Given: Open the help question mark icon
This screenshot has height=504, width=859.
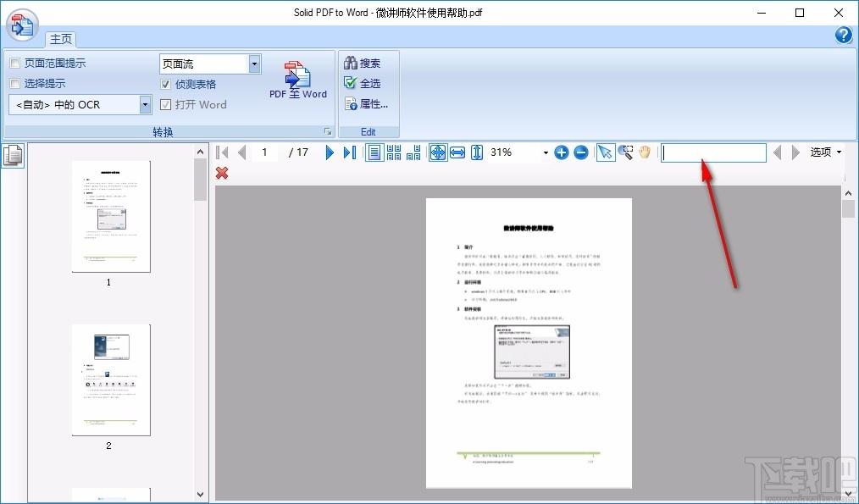Looking at the screenshot, I should coord(843,35).
